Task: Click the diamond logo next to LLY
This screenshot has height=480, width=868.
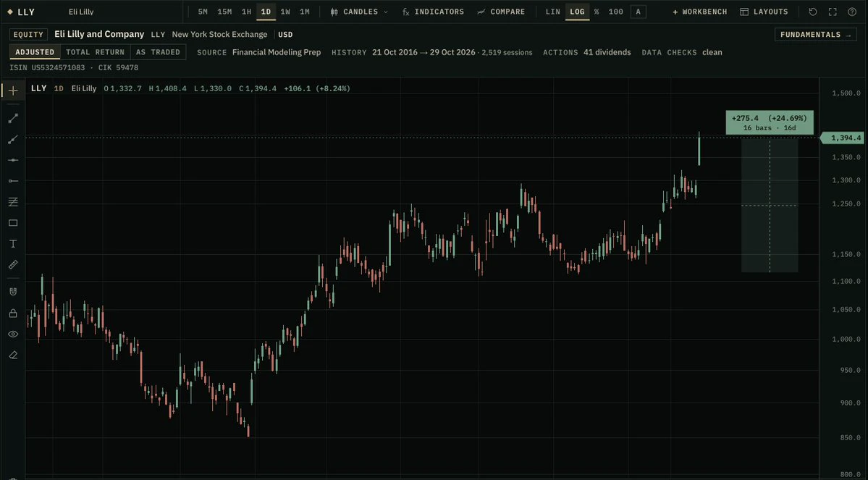Action: click(x=10, y=12)
